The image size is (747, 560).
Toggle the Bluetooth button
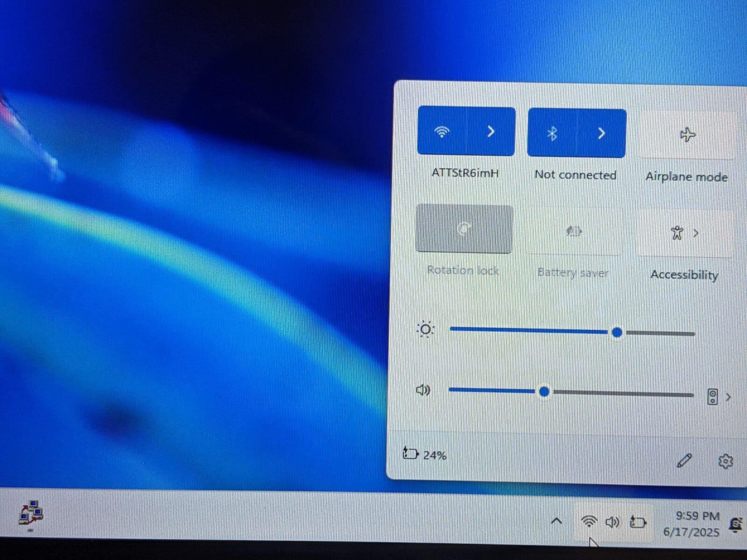pyautogui.click(x=552, y=133)
